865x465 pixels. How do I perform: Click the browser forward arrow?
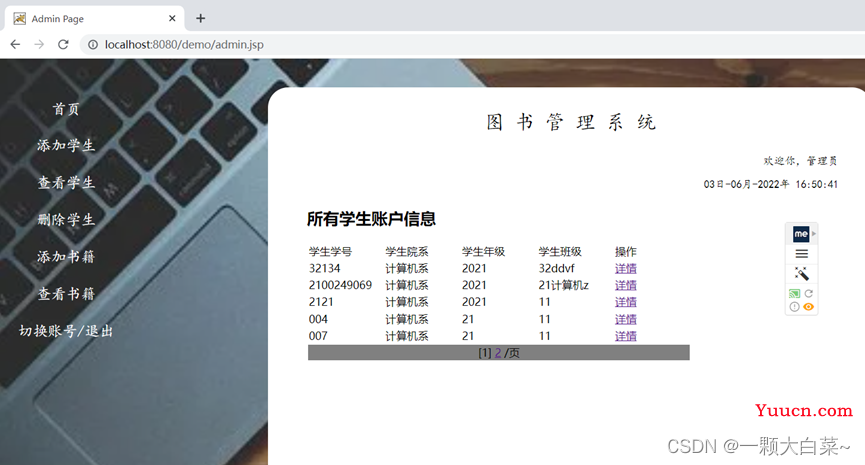coord(39,44)
